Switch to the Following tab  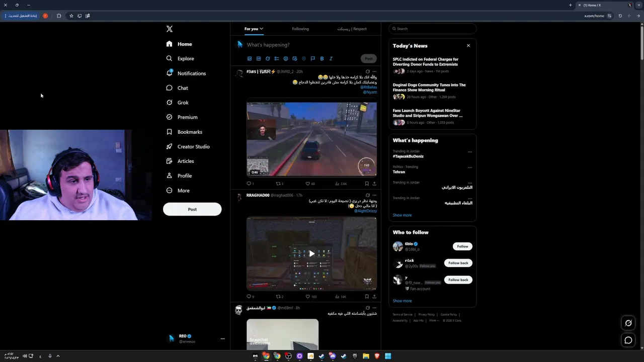click(300, 29)
